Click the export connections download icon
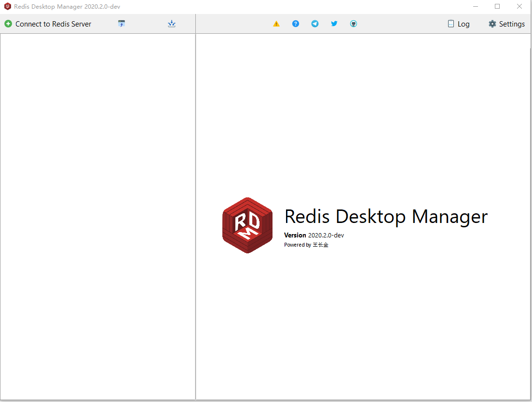532x402 pixels. click(x=172, y=24)
